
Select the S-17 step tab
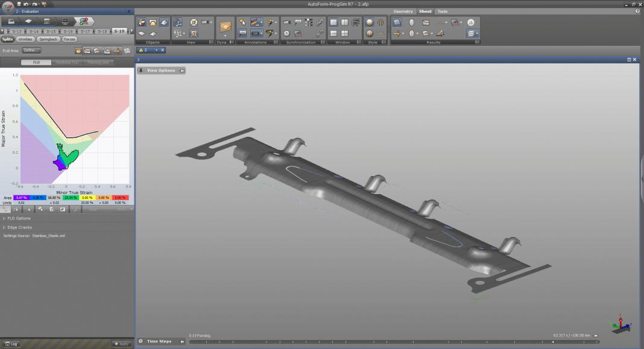click(x=86, y=31)
